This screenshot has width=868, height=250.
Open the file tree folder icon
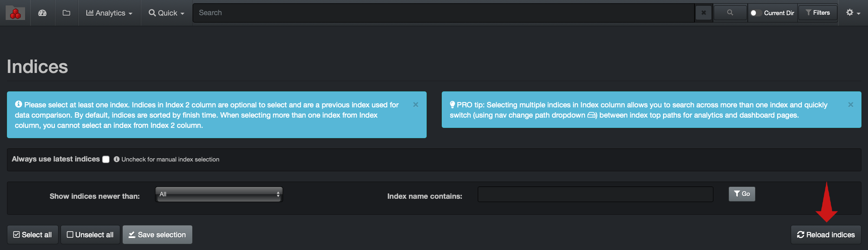tap(66, 13)
